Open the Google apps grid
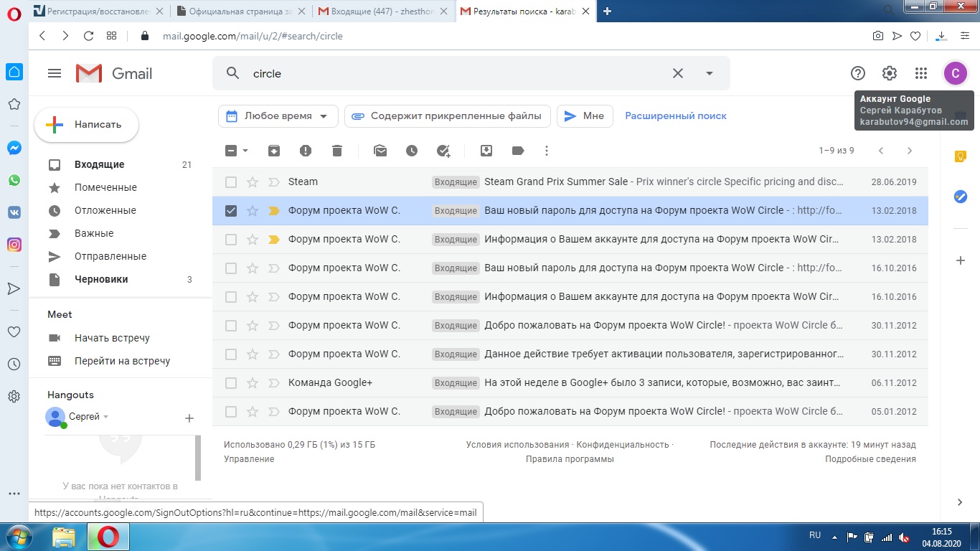Viewport: 980px width, 551px height. pos(921,73)
